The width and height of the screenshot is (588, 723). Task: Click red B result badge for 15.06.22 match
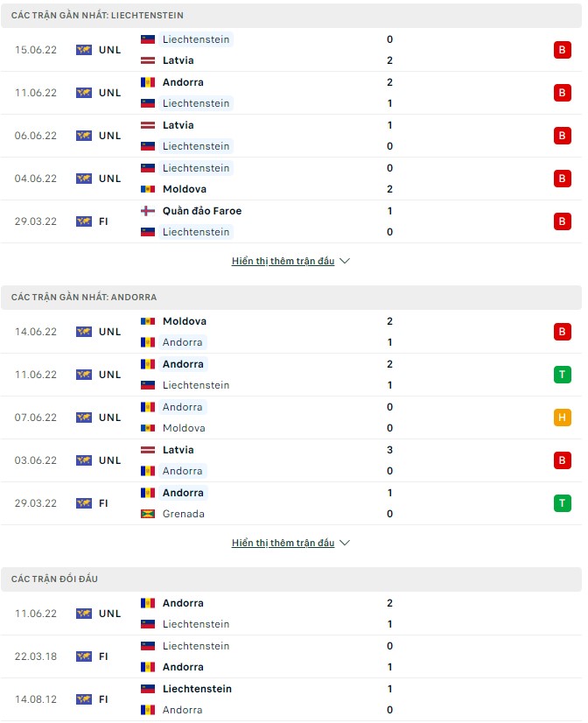(561, 50)
